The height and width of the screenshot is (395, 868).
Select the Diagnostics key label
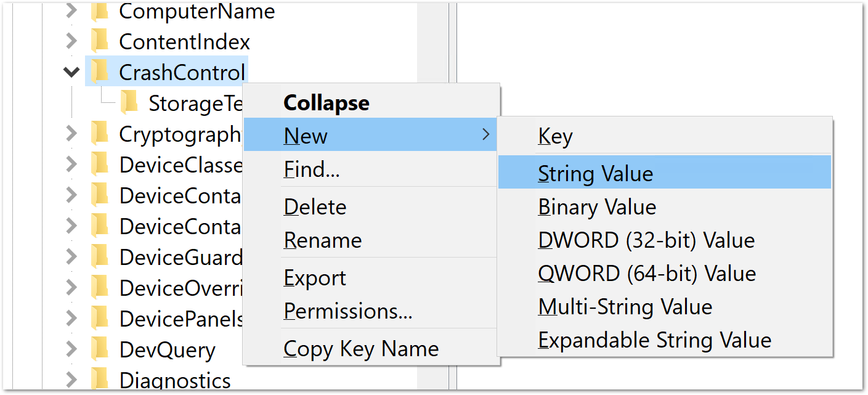[175, 381]
